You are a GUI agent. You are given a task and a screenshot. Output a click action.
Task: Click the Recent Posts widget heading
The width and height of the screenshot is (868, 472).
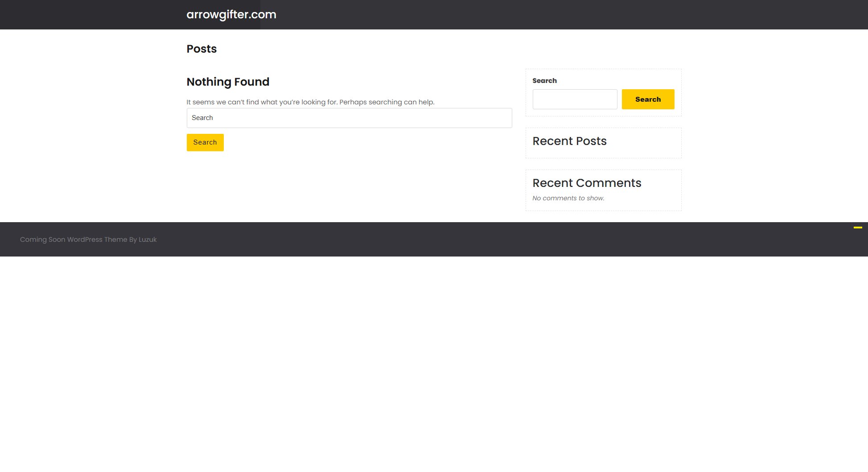point(569,141)
